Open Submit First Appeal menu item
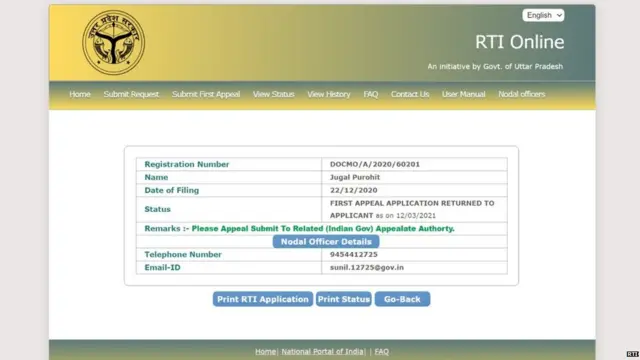 pos(206,94)
